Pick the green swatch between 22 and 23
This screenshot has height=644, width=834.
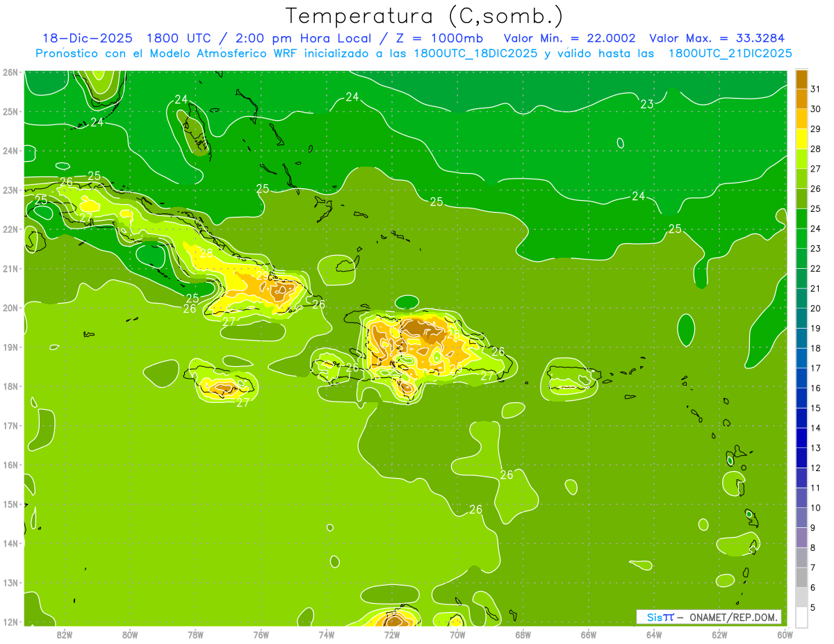(801, 258)
